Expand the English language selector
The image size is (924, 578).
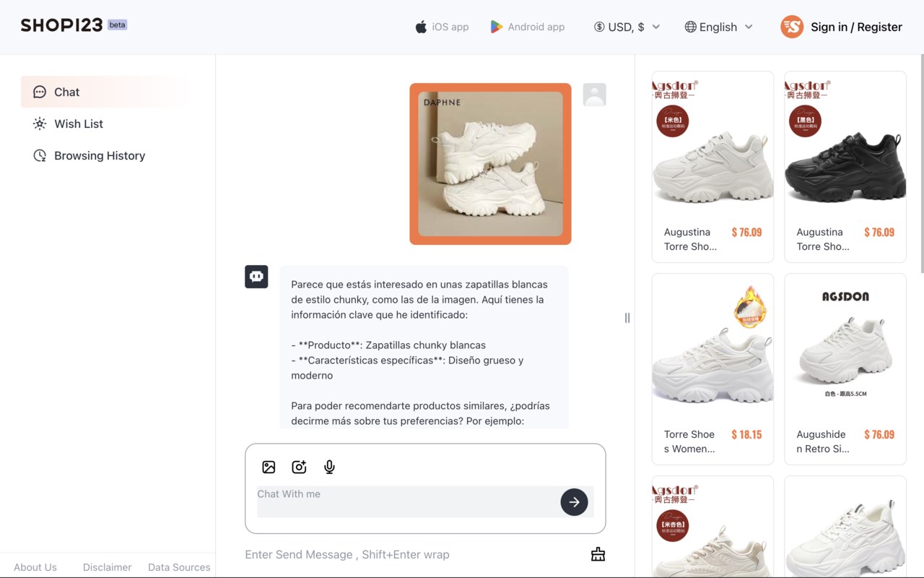718,27
